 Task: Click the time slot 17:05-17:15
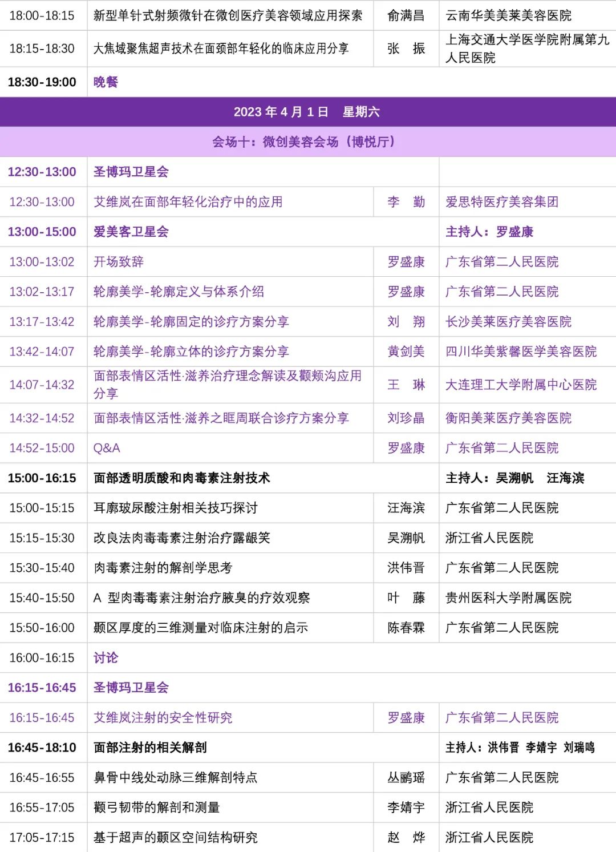coord(42,838)
